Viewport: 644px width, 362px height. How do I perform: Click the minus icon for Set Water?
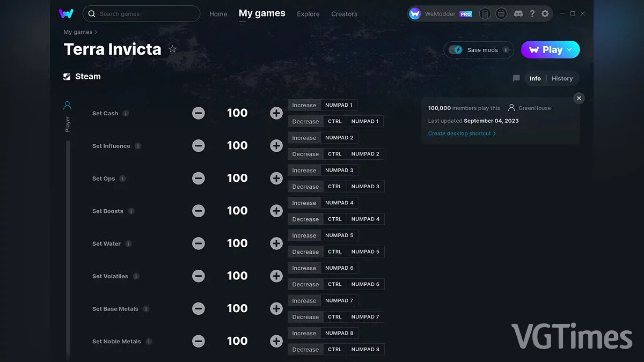pyautogui.click(x=199, y=243)
